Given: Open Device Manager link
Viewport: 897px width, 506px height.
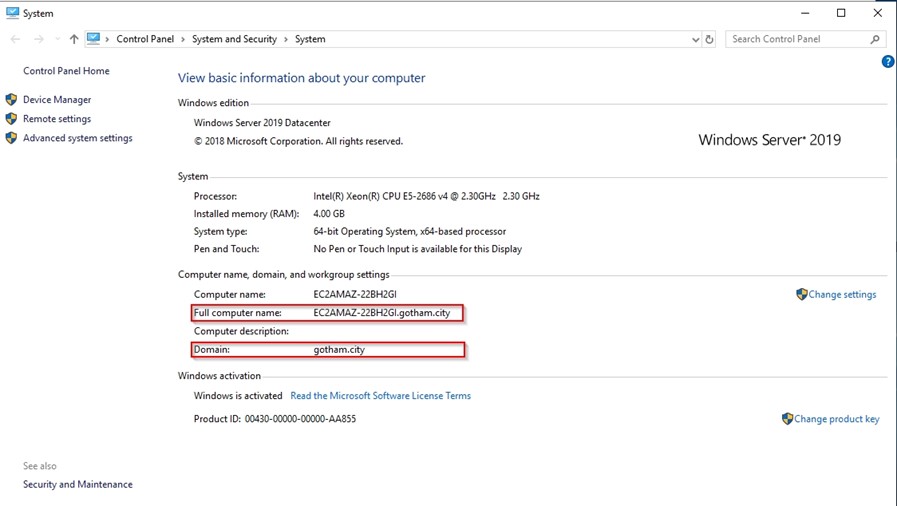Looking at the screenshot, I should pos(57,99).
